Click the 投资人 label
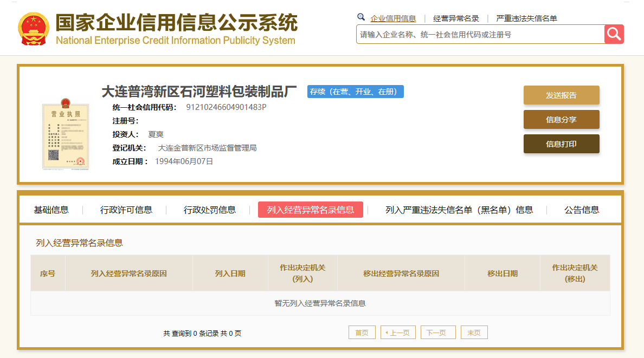This screenshot has height=358, width=644. pyautogui.click(x=125, y=134)
